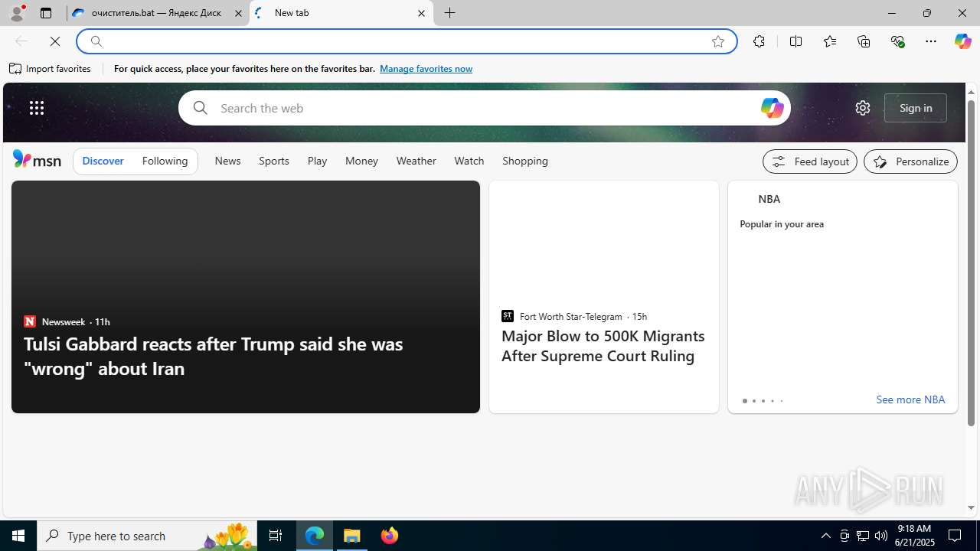Open the Watch section

469,161
